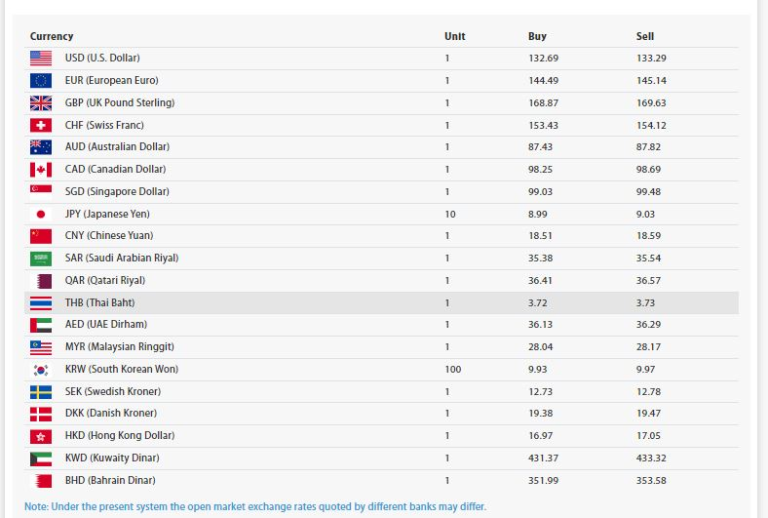Click the United States flag icon
This screenshot has height=518, width=768.
tap(41, 58)
